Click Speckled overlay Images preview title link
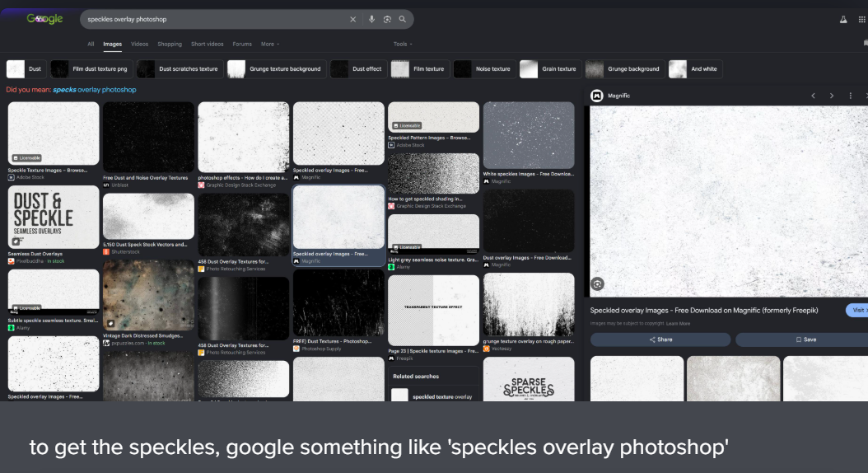 (x=704, y=310)
